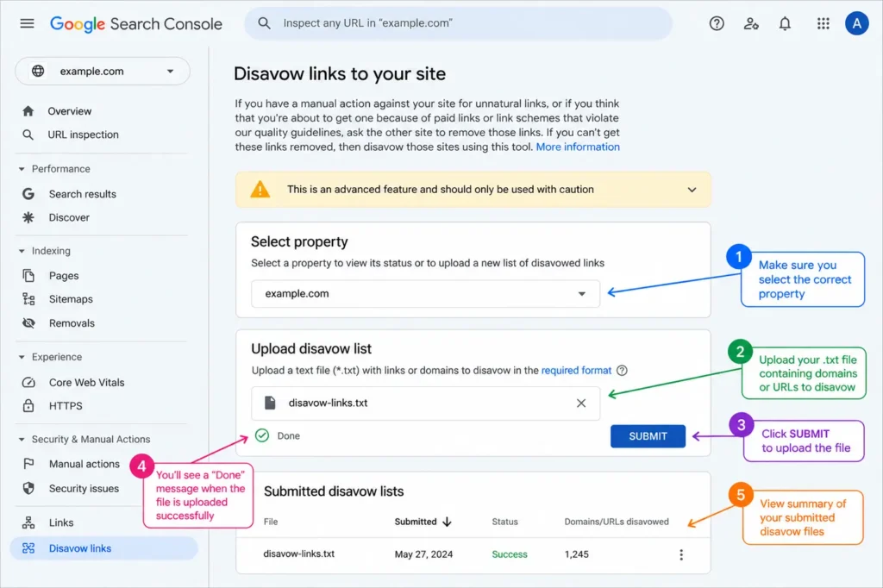Open the account avatar A
The image size is (883, 588).
click(856, 23)
